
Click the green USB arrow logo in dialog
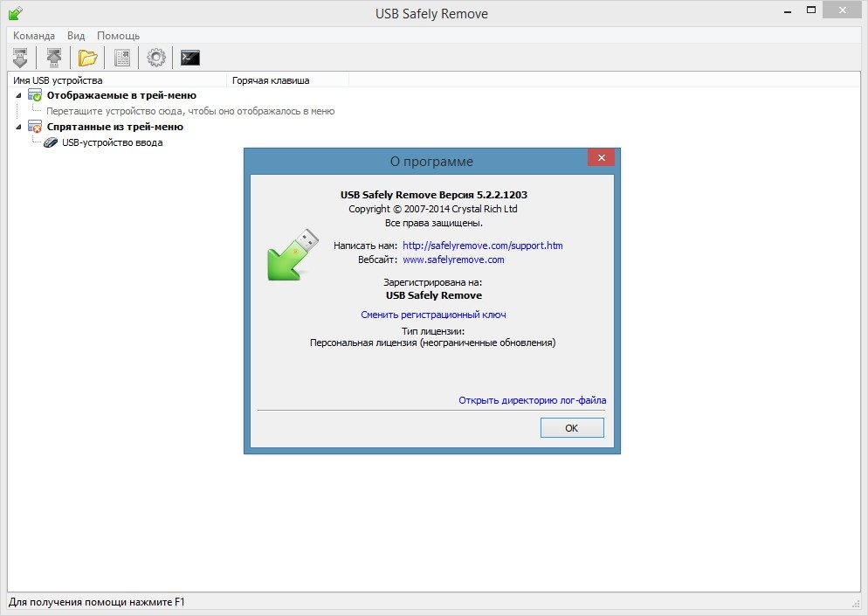(x=293, y=254)
